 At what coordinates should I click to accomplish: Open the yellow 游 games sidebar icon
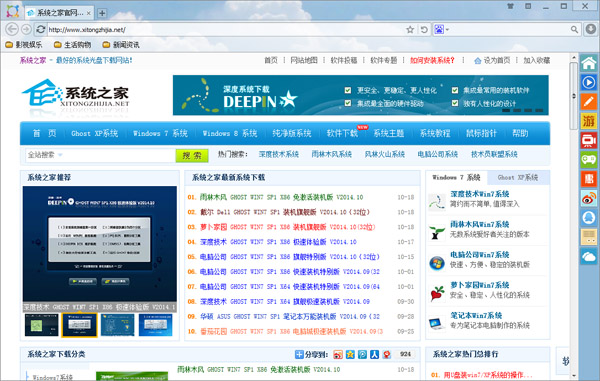589,121
